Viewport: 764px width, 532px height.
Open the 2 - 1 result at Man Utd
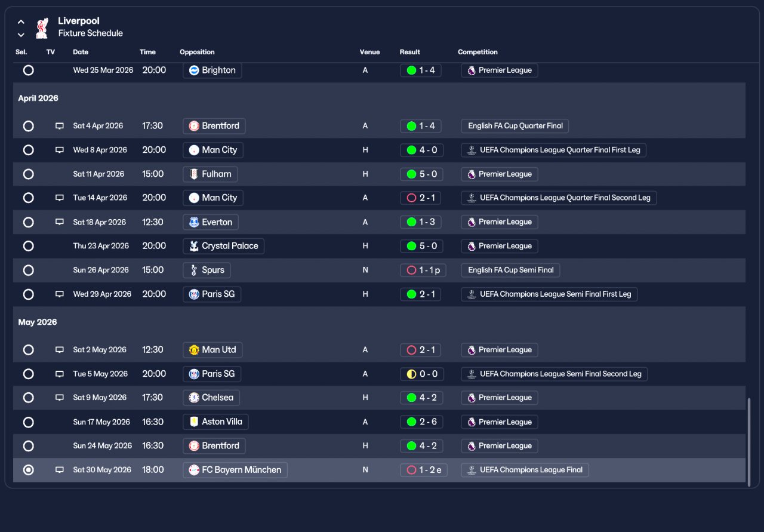pyautogui.click(x=421, y=350)
